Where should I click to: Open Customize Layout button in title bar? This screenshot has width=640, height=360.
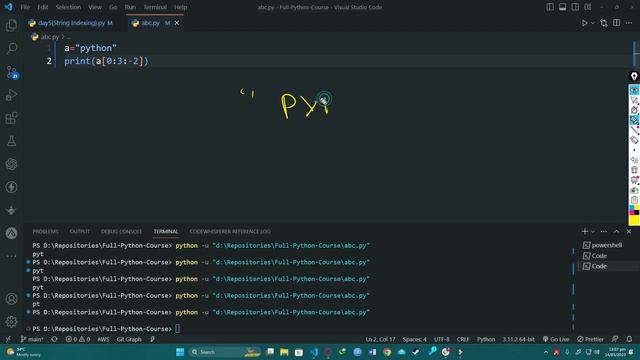point(588,7)
